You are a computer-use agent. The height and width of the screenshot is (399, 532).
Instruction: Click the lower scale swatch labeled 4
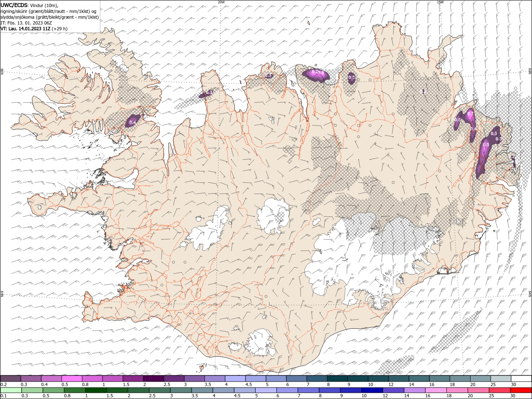coord(223,390)
